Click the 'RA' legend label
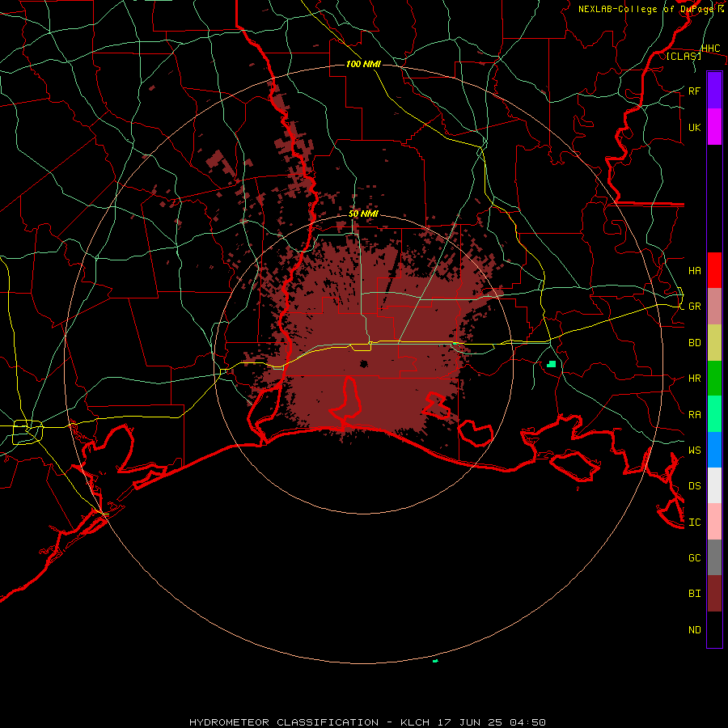This screenshot has width=728, height=728. [694, 415]
